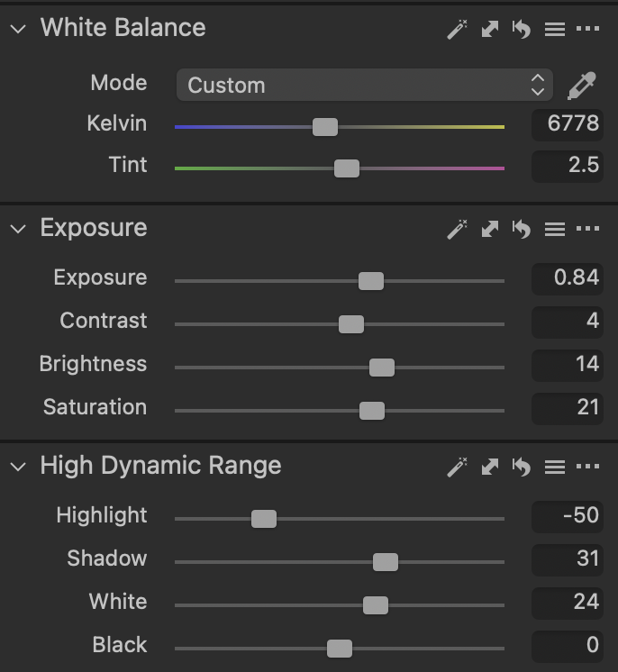Image resolution: width=618 pixels, height=672 pixels.
Task: Open High Dynamic Range more options ellipsis
Action: click(587, 467)
